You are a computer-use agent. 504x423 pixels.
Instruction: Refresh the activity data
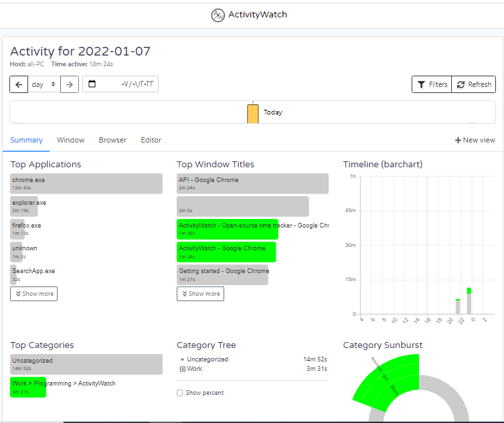[473, 84]
